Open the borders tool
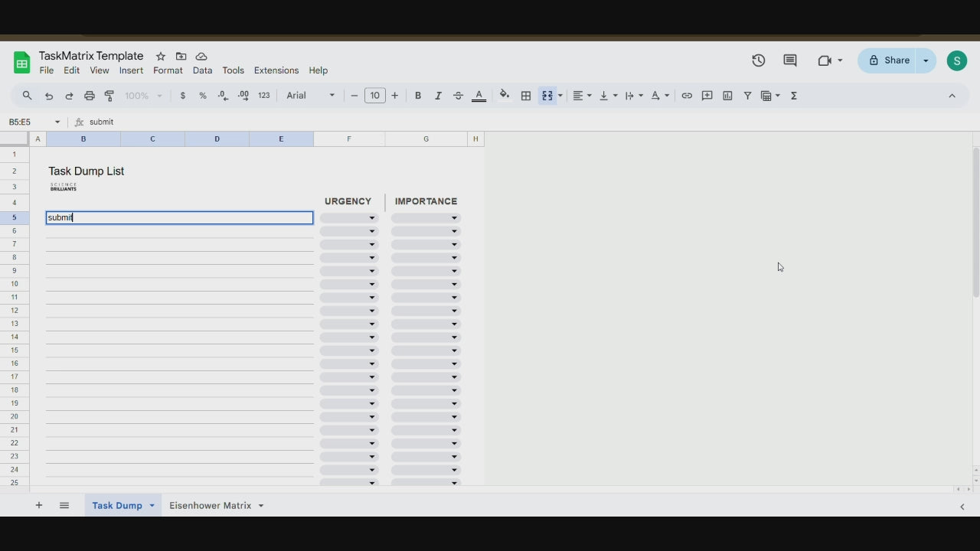 [526, 96]
